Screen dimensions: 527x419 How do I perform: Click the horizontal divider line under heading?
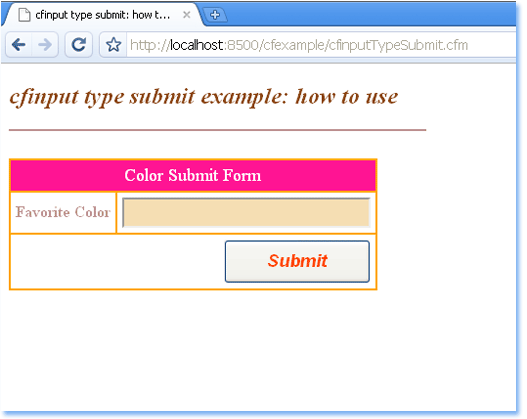pos(217,130)
